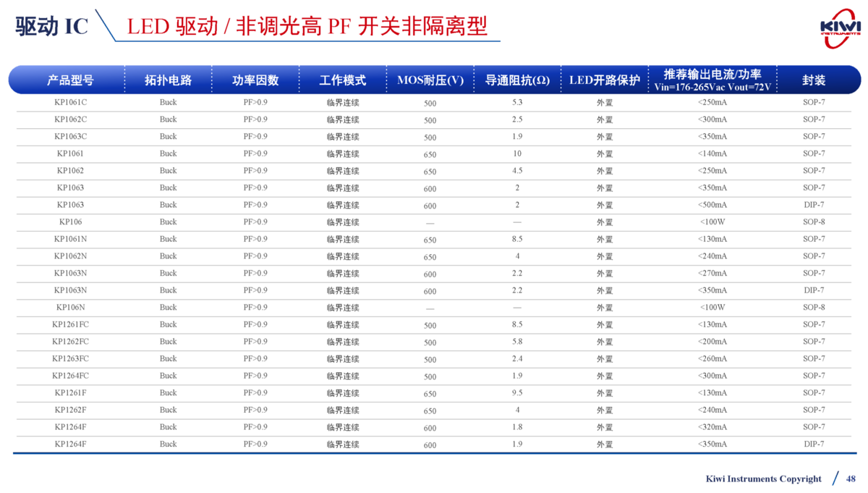The height and width of the screenshot is (493, 868).
Task: Click the Kiwi Instruments logo
Action: [x=841, y=28]
